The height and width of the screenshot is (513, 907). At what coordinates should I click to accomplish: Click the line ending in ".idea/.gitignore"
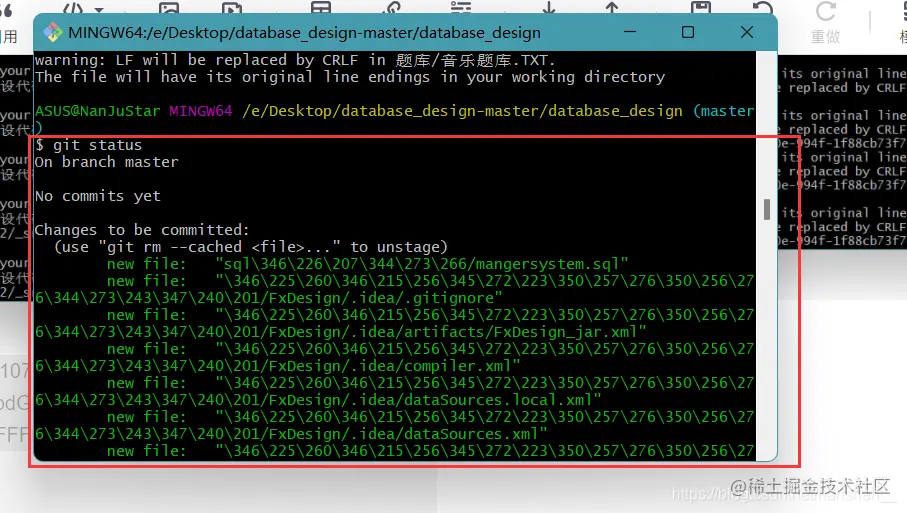pyautogui.click(x=268, y=298)
